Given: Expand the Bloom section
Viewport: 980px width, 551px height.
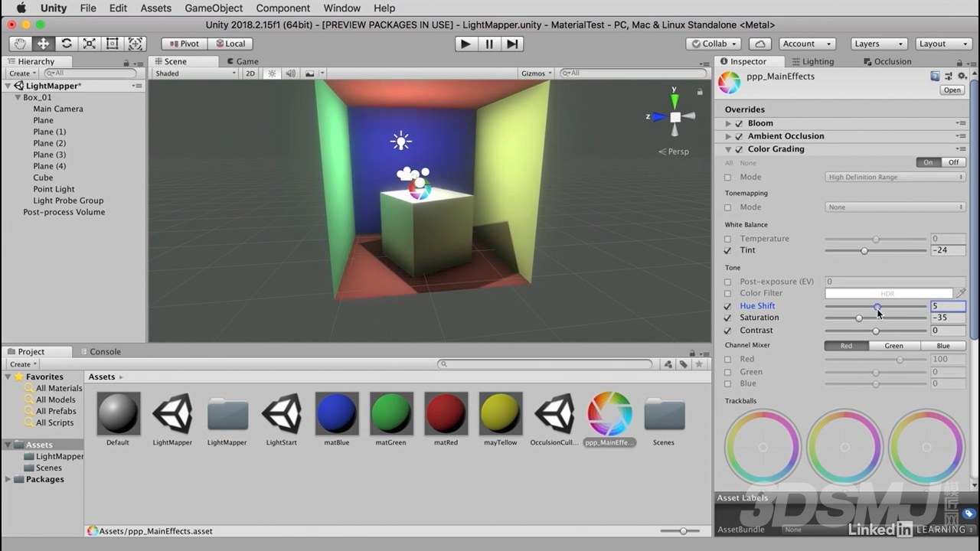Looking at the screenshot, I should pos(728,123).
